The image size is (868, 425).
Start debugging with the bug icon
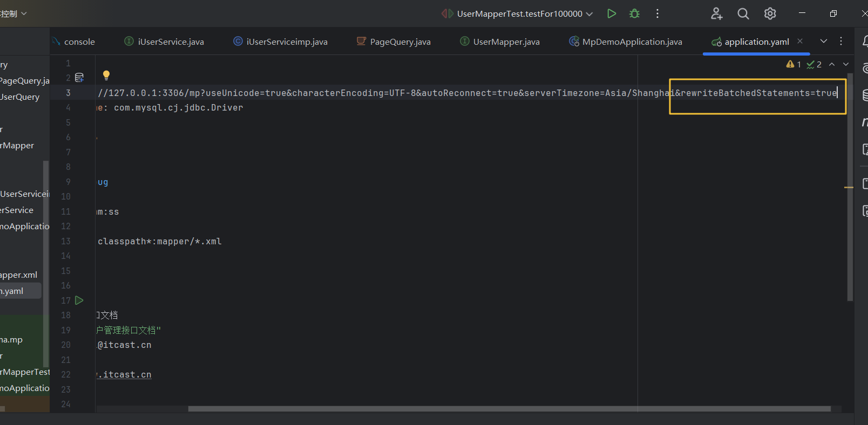pos(634,13)
